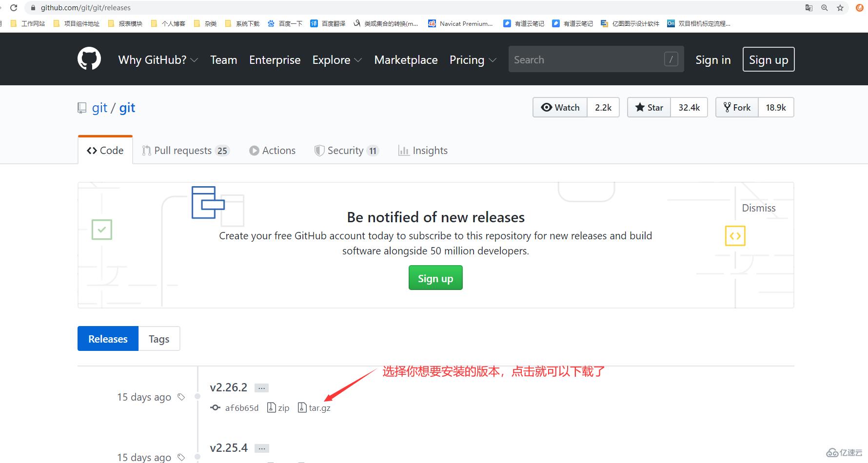
Task: Open the 百度翻译 bookmark
Action: click(328, 23)
